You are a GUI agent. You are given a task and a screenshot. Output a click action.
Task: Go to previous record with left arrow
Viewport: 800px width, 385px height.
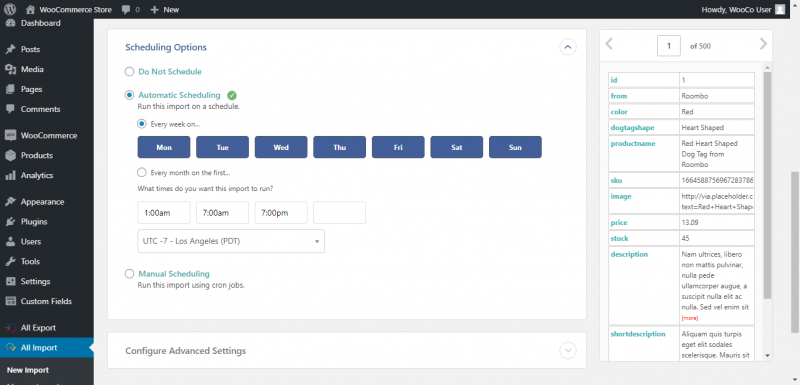(x=609, y=44)
